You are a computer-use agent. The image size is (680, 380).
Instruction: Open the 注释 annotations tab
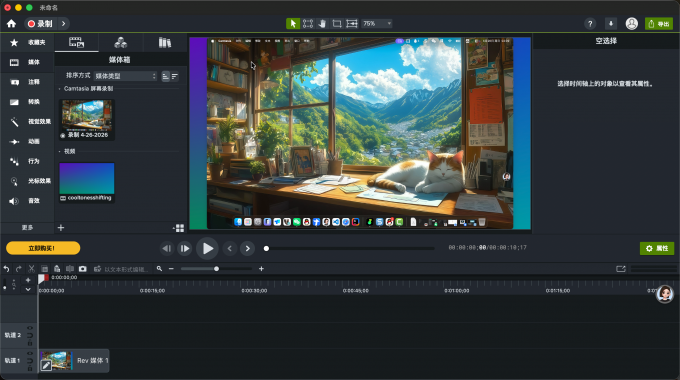click(x=28, y=82)
